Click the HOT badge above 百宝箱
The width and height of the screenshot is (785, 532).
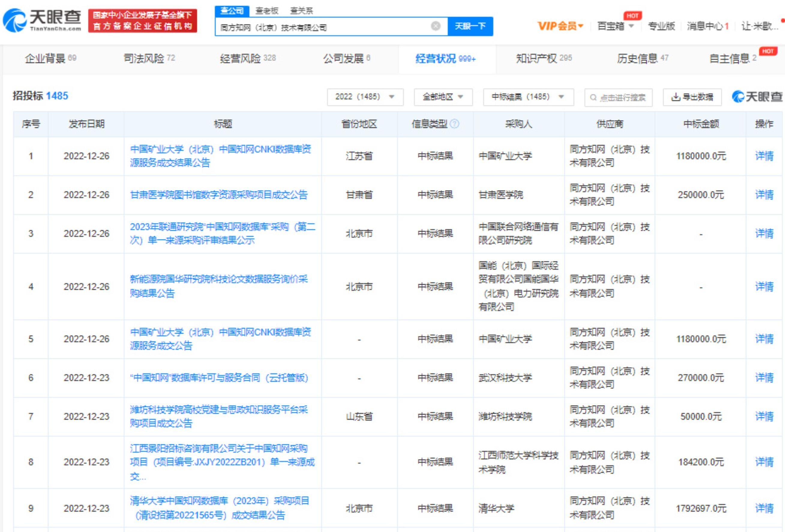[632, 16]
